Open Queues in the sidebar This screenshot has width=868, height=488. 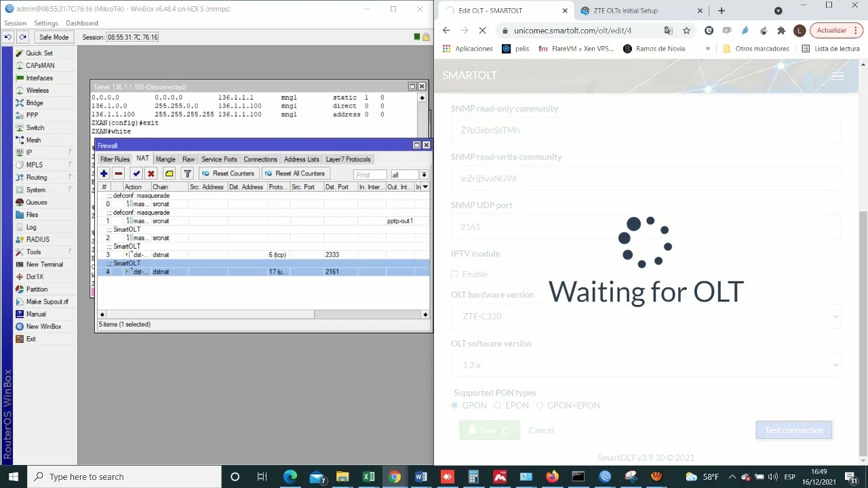tap(37, 202)
